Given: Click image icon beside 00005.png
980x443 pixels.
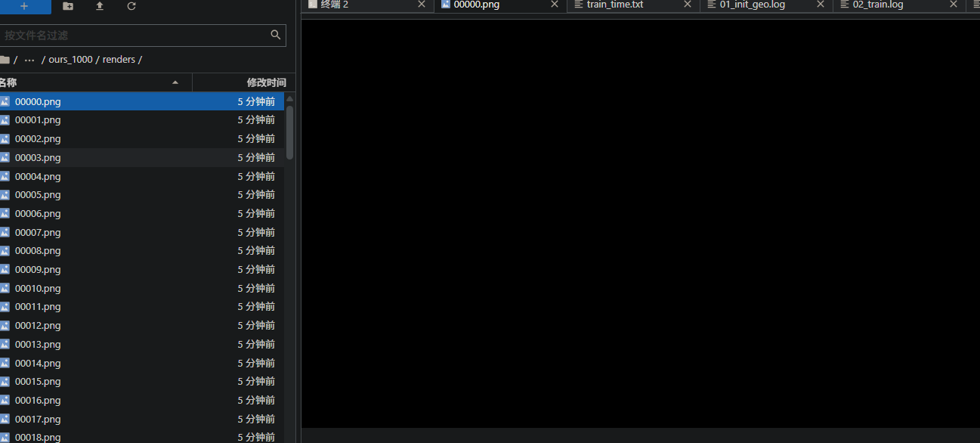Looking at the screenshot, I should tap(5, 195).
